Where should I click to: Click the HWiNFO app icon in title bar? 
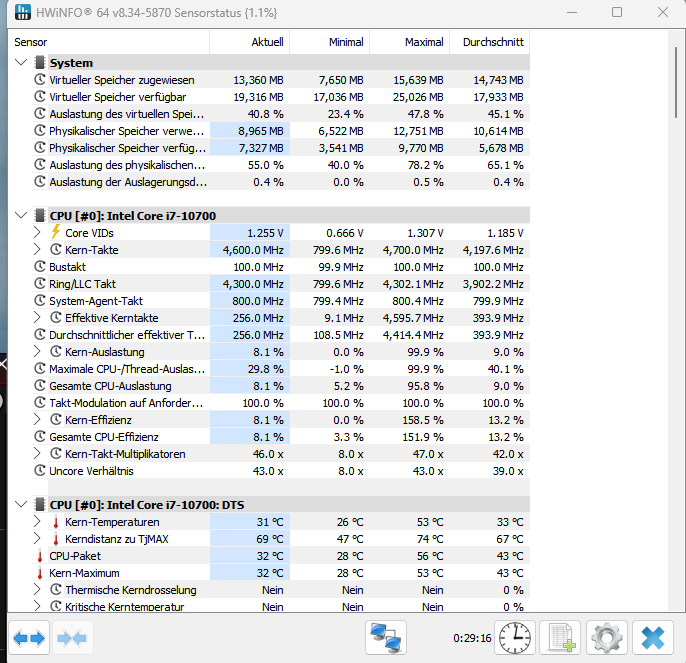22,12
